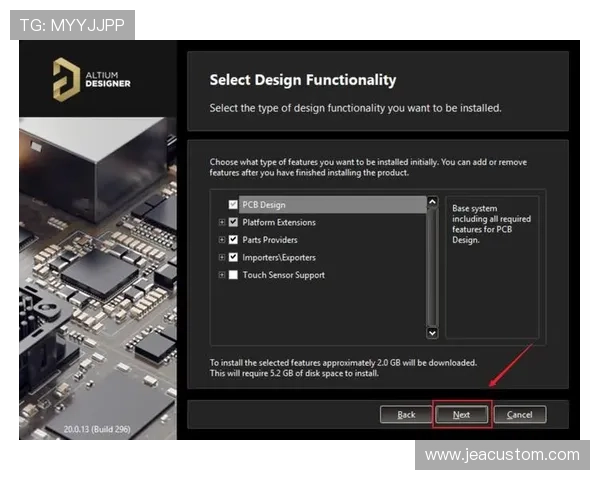Expand the Platform Extensions tree node
This screenshot has height=480, width=600.
[x=221, y=222]
